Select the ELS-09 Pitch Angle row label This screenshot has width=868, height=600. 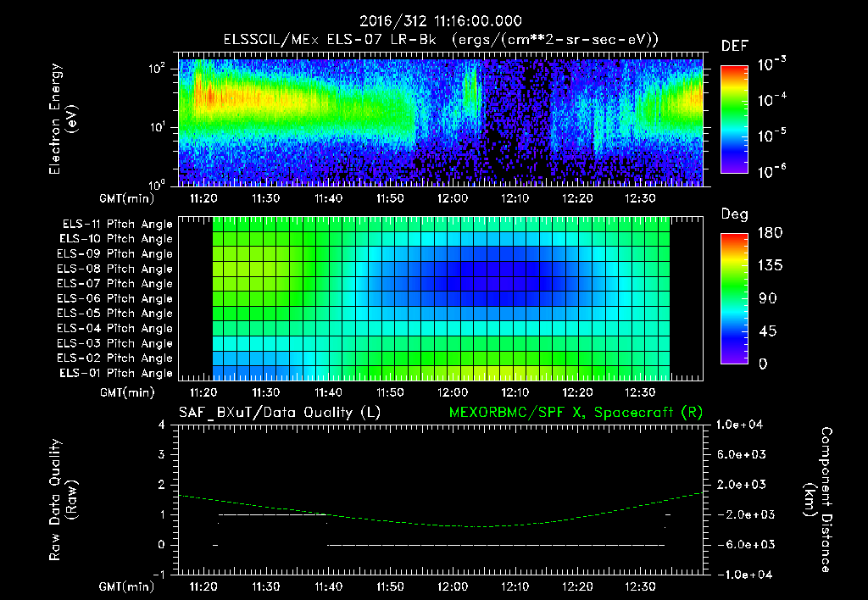pos(115,254)
